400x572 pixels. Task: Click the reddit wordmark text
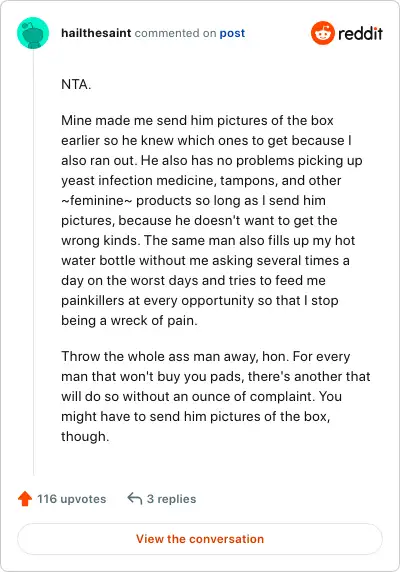(360, 33)
